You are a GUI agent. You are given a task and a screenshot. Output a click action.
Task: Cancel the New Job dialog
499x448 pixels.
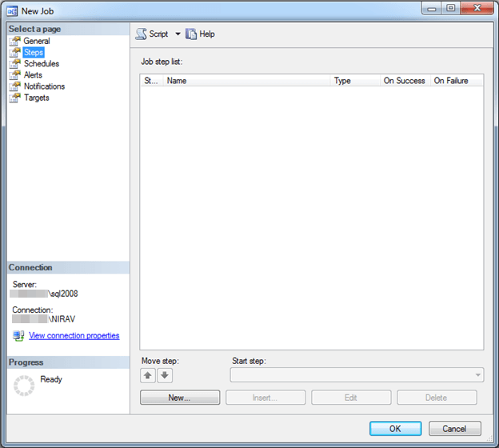coord(455,429)
